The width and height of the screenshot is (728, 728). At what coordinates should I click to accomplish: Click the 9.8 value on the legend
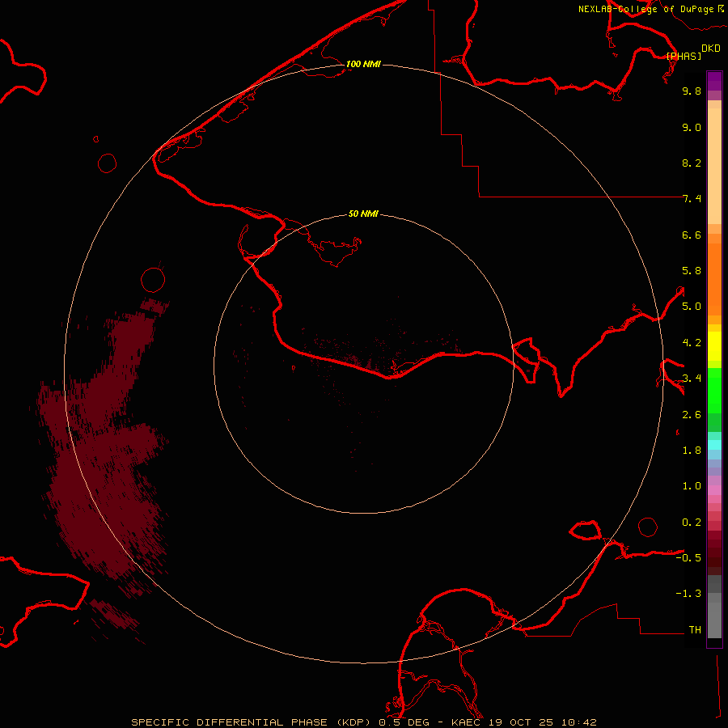[x=691, y=91]
